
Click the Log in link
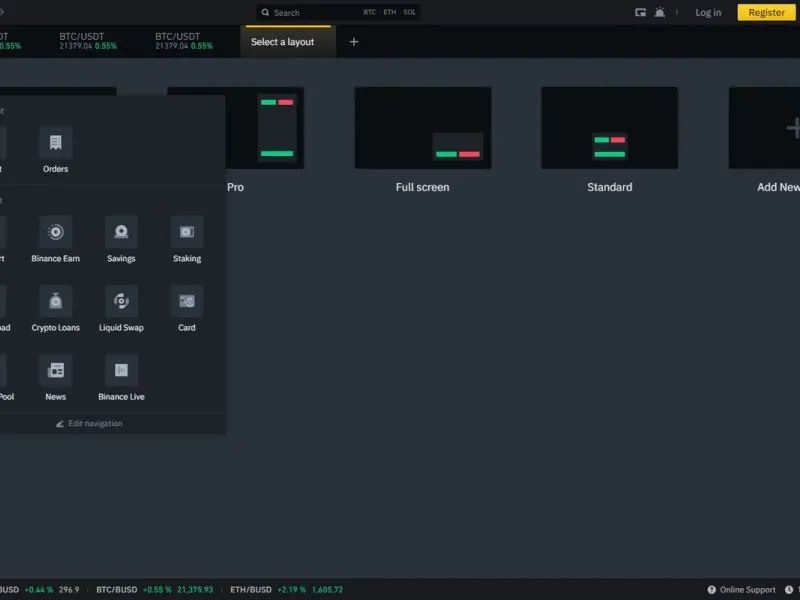tap(708, 12)
